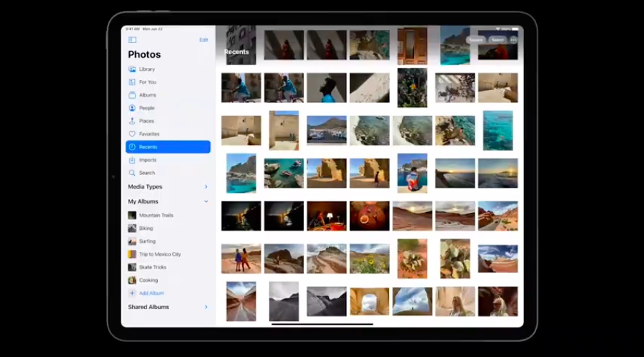Collapse the My Albums section
The height and width of the screenshot is (357, 644).
[x=206, y=202]
